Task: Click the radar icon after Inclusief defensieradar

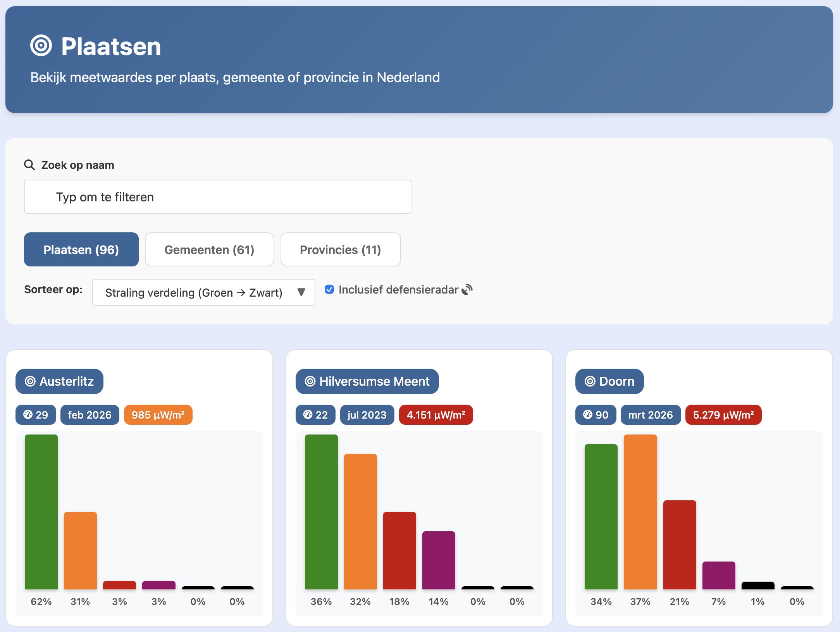Action: click(x=467, y=290)
